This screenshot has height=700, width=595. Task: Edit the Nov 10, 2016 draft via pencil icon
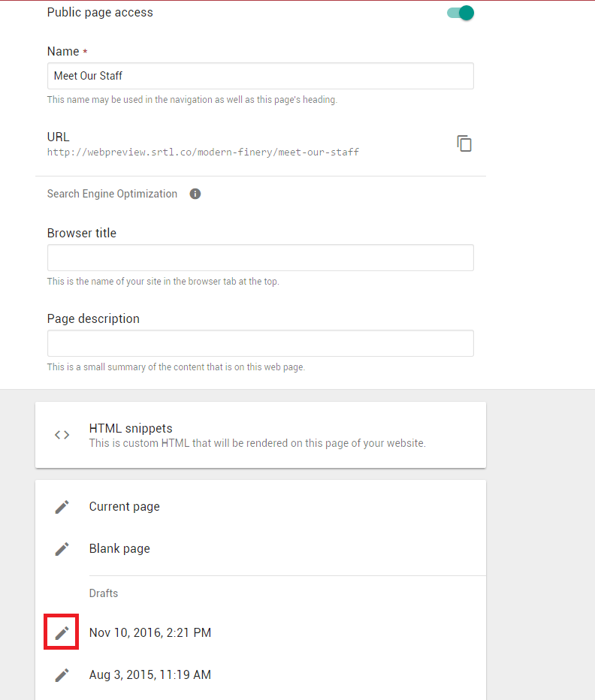[62, 632]
